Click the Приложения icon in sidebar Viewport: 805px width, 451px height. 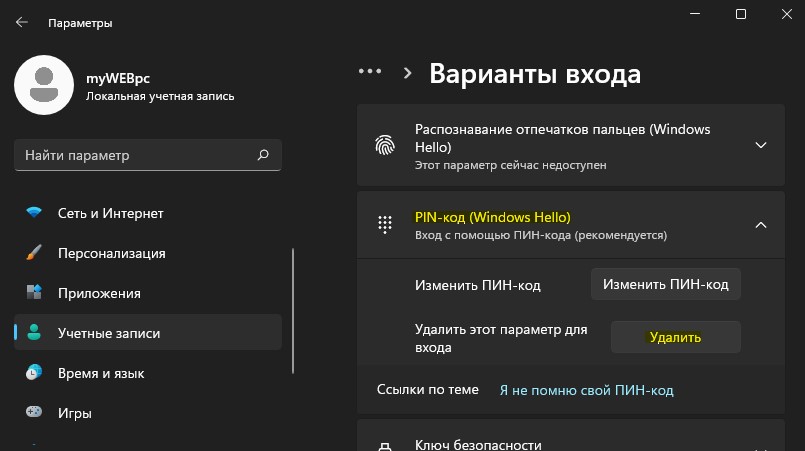point(34,292)
